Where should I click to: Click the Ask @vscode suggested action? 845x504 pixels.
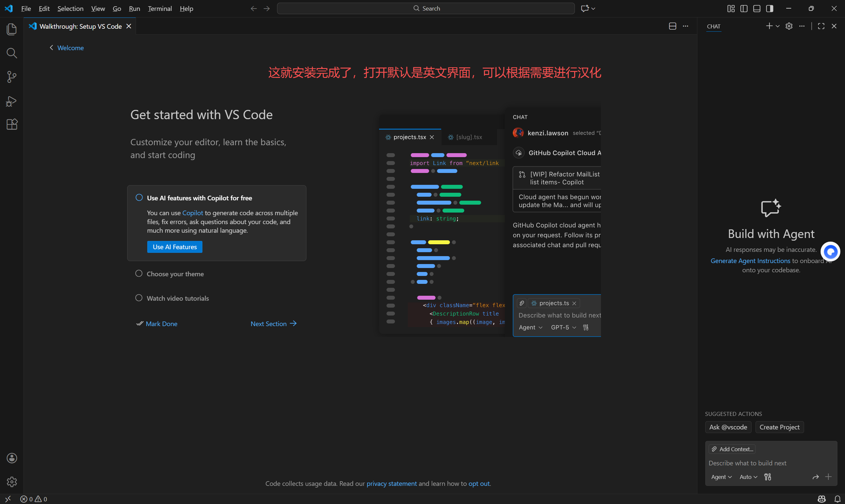click(728, 427)
